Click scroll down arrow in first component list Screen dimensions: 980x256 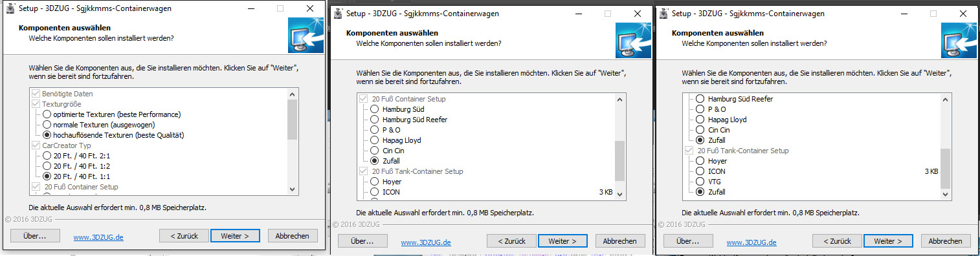click(293, 189)
